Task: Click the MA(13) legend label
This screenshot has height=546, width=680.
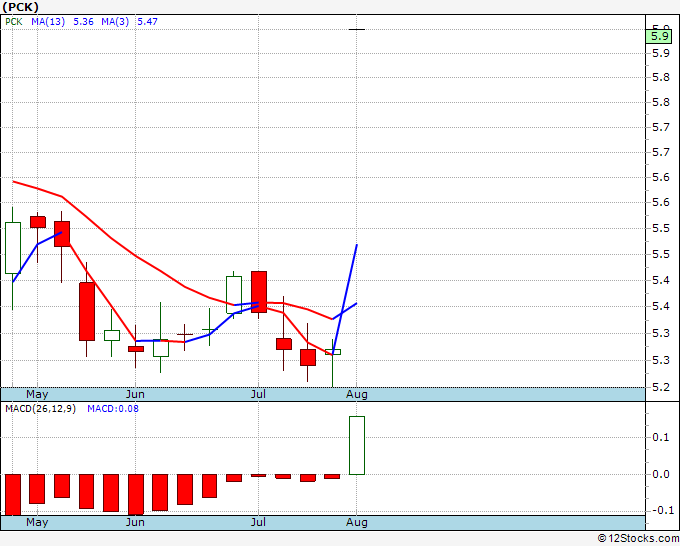Action: tap(48, 21)
